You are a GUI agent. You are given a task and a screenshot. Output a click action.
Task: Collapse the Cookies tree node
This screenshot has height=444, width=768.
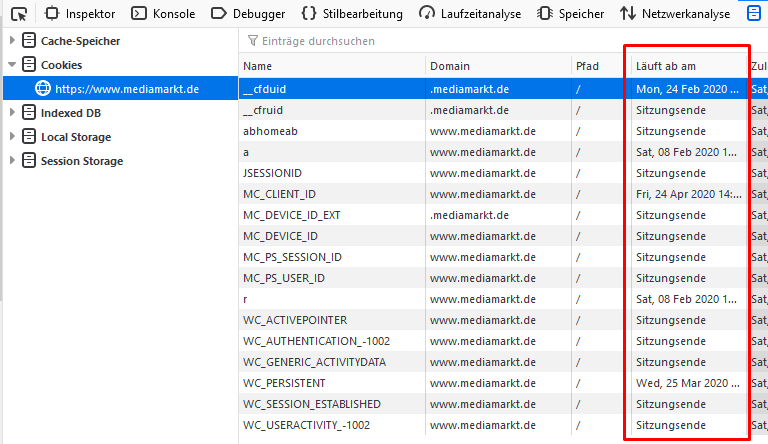click(x=12, y=65)
